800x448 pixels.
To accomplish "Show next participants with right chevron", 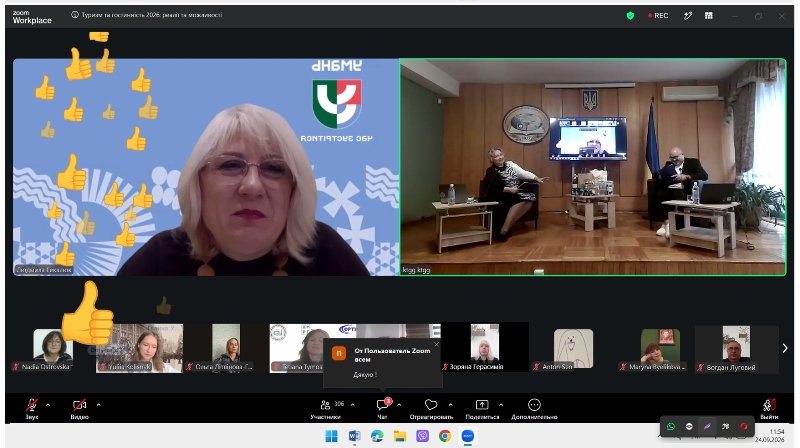I will click(785, 348).
